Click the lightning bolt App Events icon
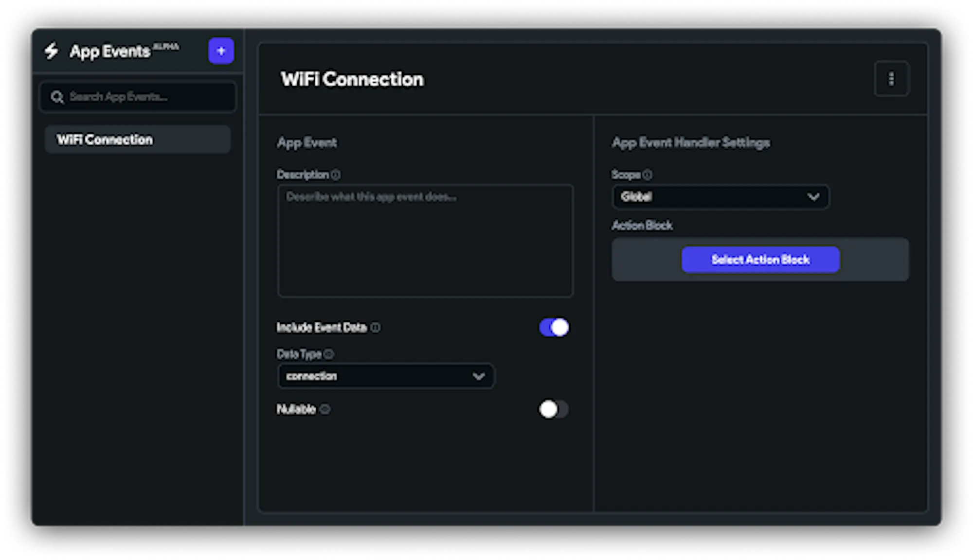This screenshot has height=560, width=973. pyautogui.click(x=51, y=51)
